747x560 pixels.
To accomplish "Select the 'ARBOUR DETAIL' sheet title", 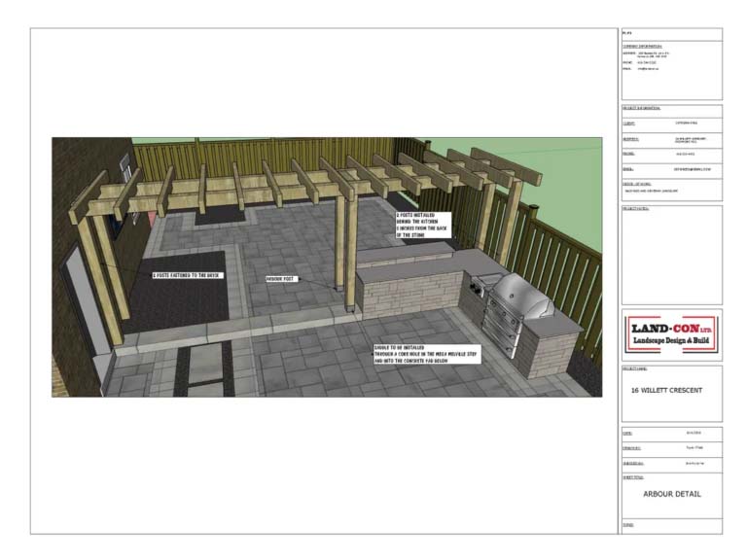I will coord(671,494).
